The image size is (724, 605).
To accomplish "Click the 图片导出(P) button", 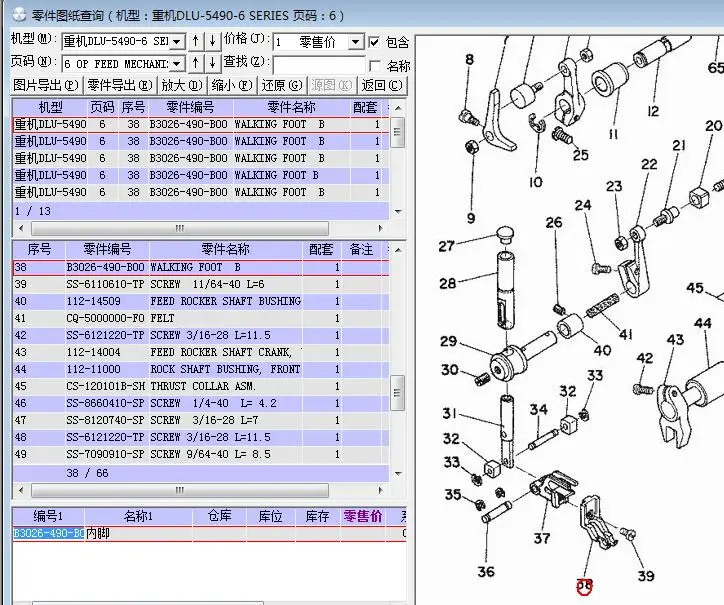I will (46, 85).
